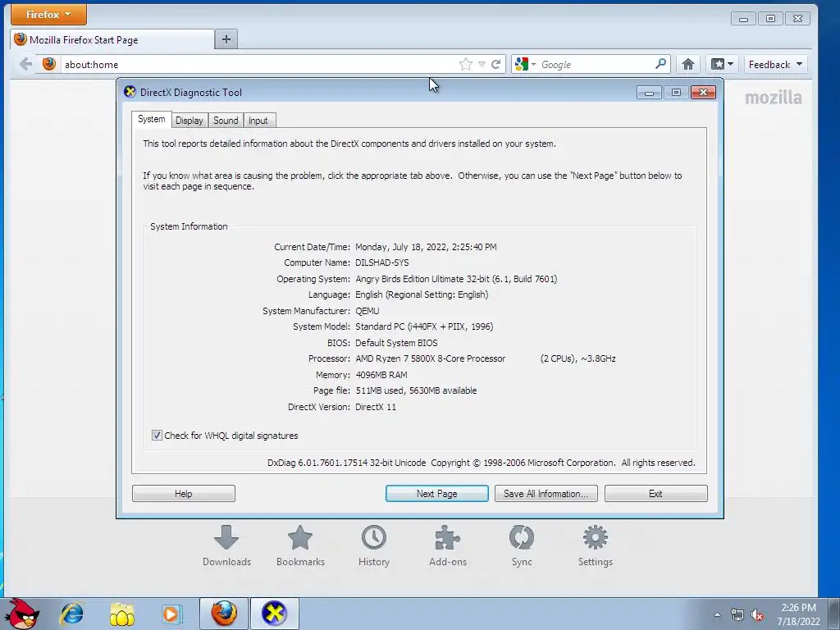Open the Bookmarks toolbar star button

722,64
